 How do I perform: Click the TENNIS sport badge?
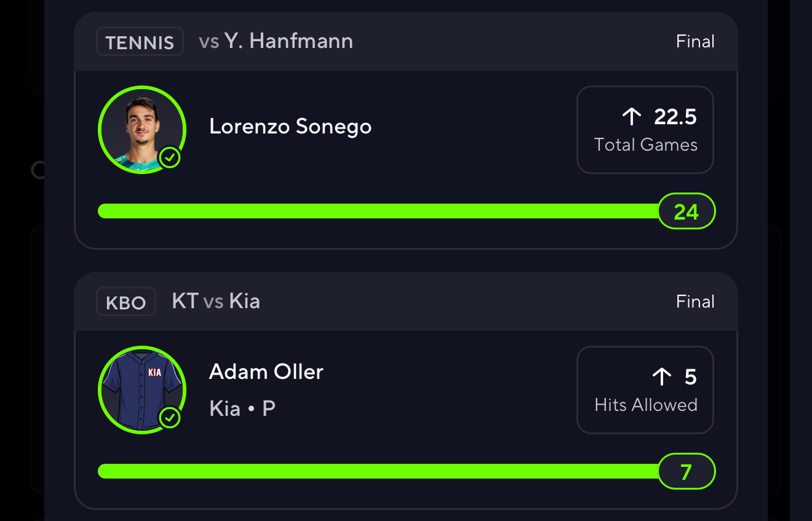140,42
